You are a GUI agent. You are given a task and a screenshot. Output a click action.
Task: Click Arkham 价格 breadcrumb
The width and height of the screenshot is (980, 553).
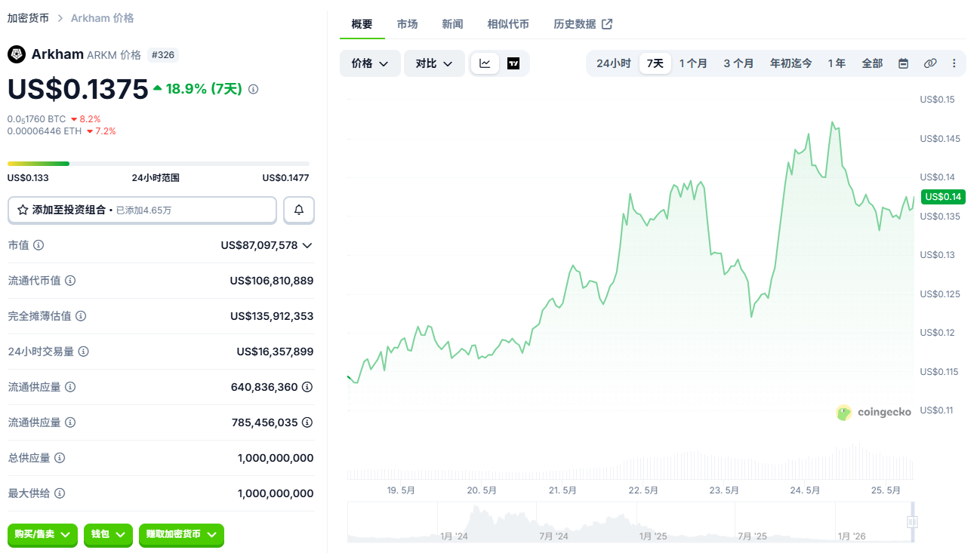pyautogui.click(x=102, y=17)
